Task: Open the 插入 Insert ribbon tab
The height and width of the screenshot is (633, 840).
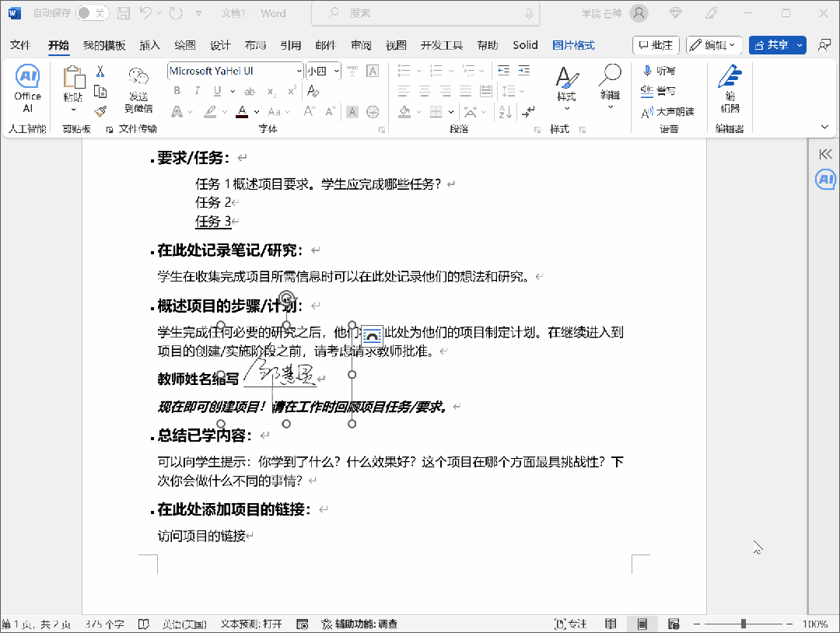Action: click(149, 46)
